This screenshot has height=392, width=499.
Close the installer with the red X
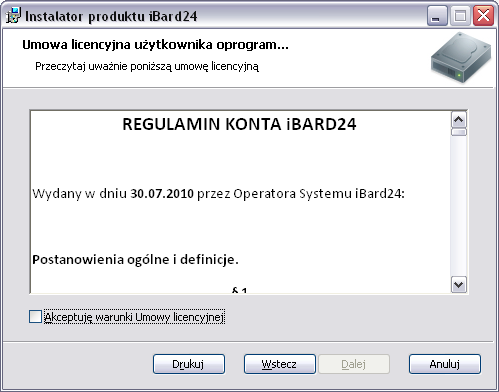pyautogui.click(x=483, y=16)
